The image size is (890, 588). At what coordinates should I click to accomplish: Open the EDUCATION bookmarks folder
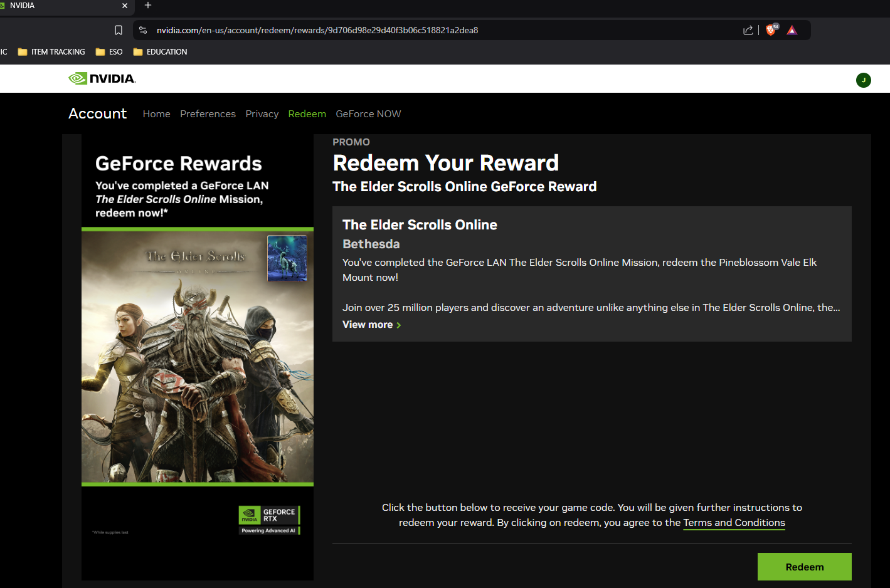[x=161, y=52]
